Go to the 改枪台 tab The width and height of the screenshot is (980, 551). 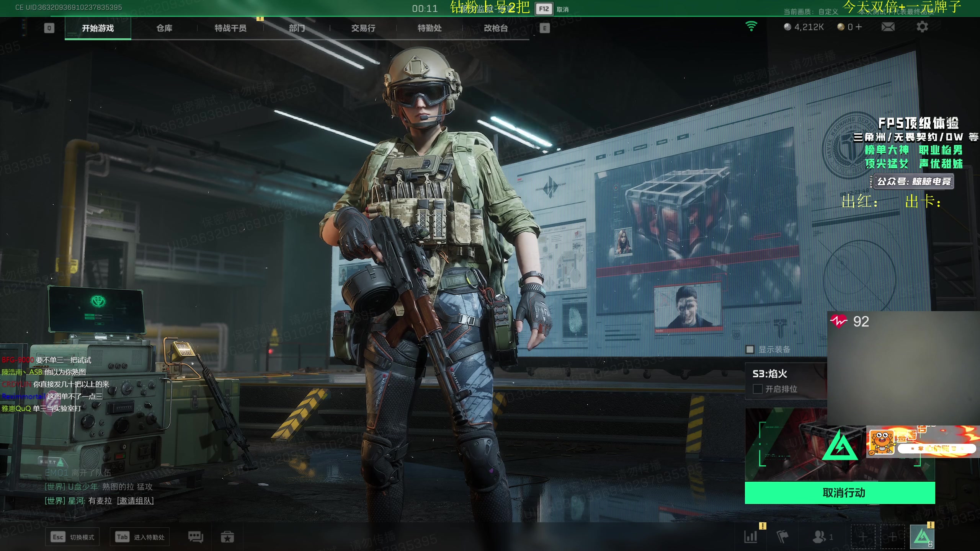496,28
